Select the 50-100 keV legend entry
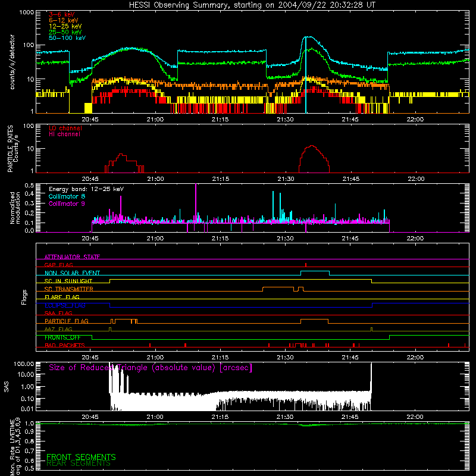Screen dimensions: 476x476 coord(67,37)
